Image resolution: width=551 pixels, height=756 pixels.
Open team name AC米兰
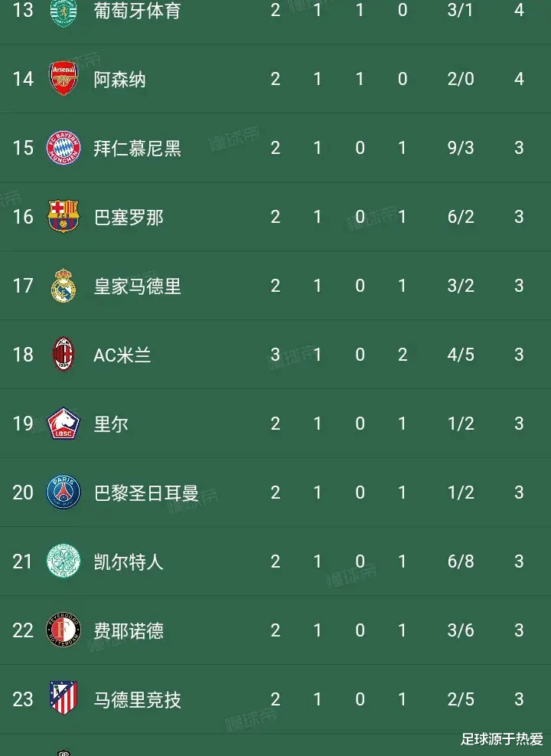pos(122,355)
